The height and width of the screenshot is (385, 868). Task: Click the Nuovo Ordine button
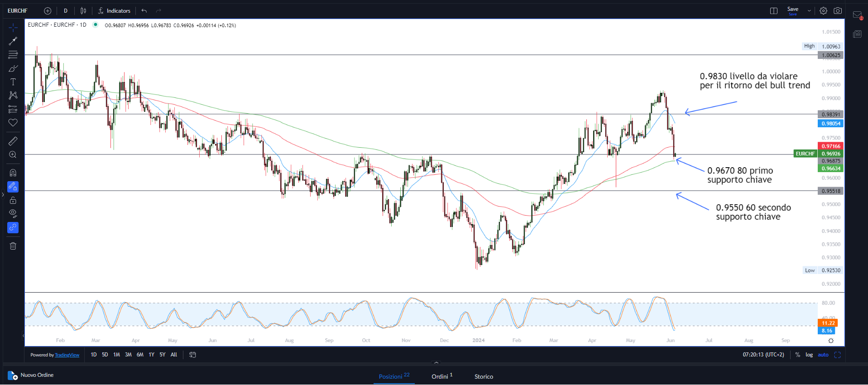(31, 375)
